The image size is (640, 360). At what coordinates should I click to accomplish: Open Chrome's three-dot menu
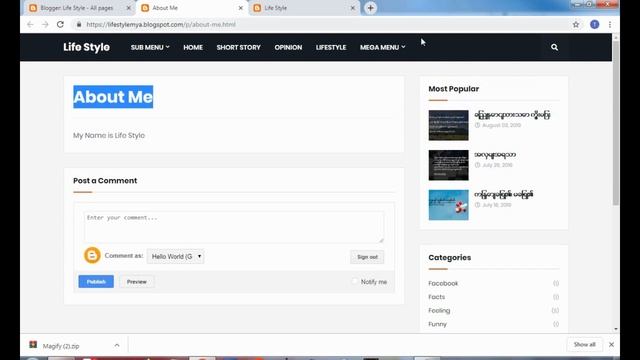[x=610, y=24]
